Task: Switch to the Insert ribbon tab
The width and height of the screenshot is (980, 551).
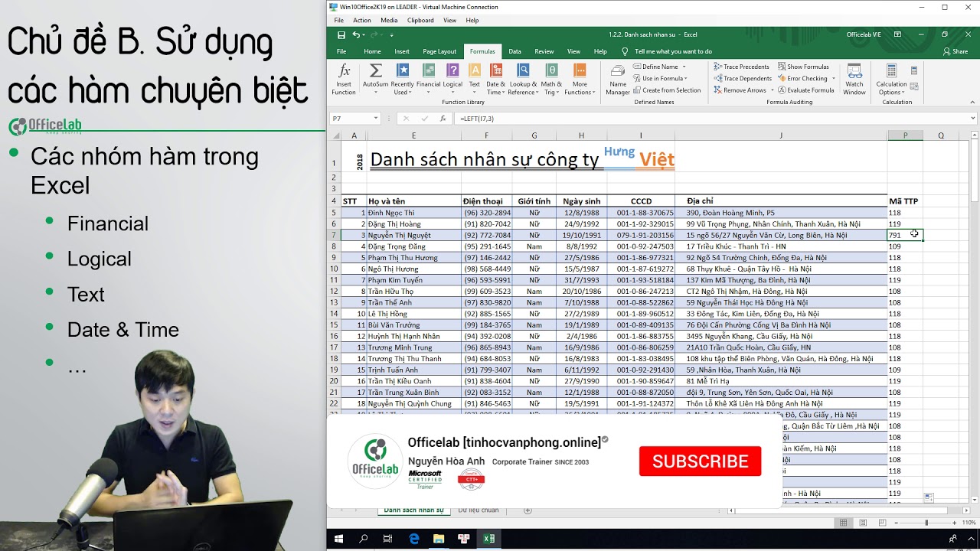Action: coord(402,51)
